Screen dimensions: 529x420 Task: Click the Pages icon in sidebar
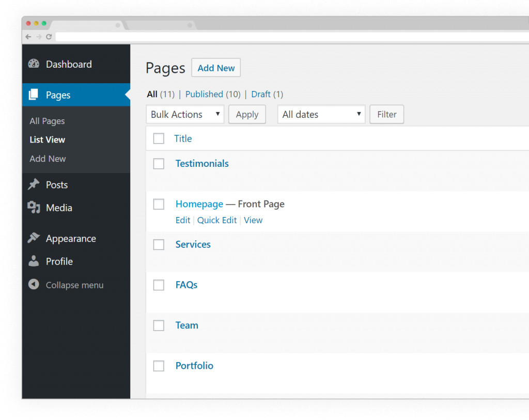34,95
